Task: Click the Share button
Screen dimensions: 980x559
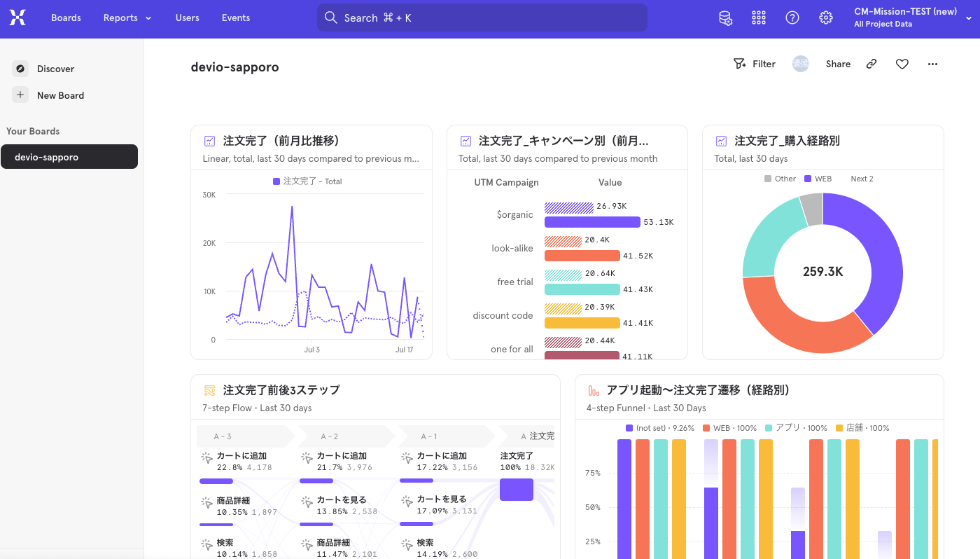Action: click(x=838, y=64)
